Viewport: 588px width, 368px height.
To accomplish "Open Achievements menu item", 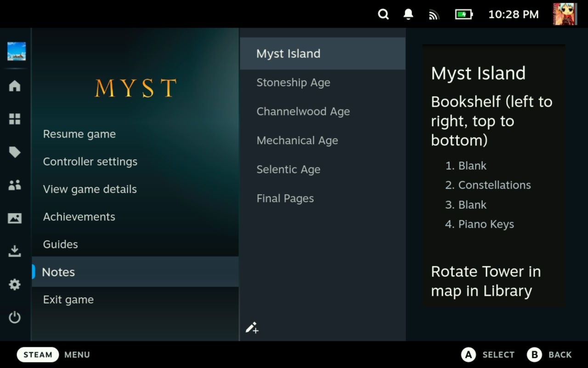I will pyautogui.click(x=135, y=217).
